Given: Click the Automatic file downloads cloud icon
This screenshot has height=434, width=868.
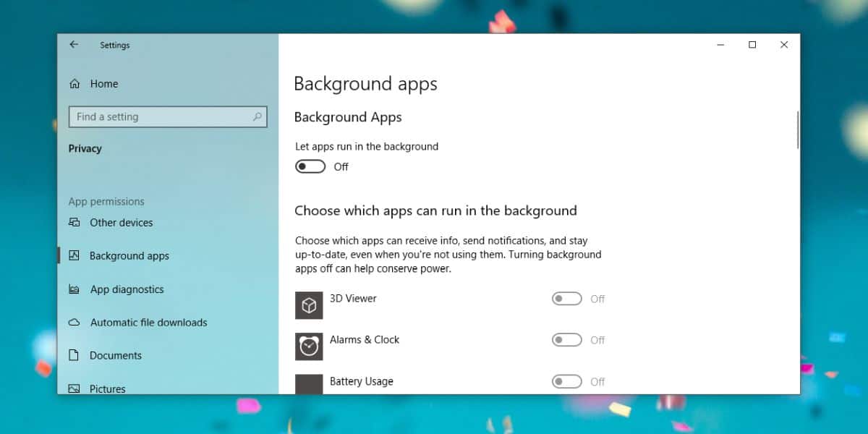Looking at the screenshot, I should (74, 323).
